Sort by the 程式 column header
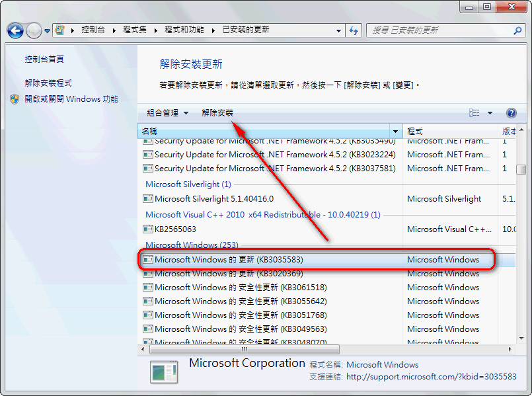532x396 pixels. point(450,131)
